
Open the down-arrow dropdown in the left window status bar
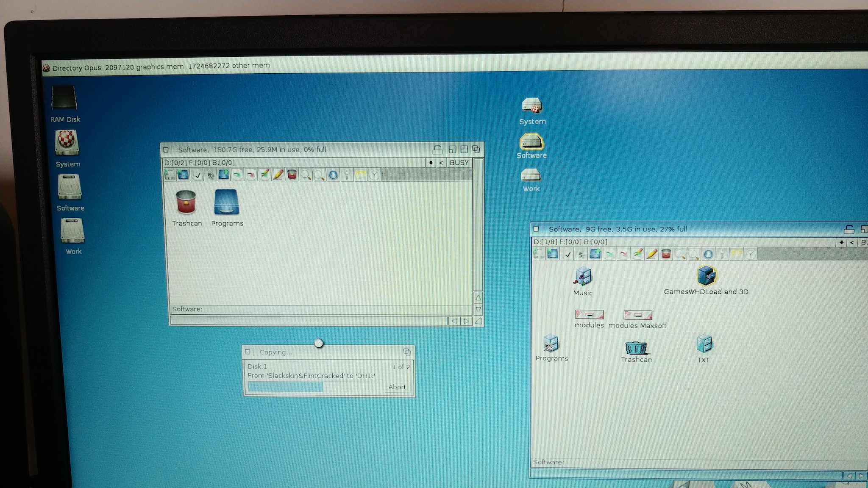(431, 163)
